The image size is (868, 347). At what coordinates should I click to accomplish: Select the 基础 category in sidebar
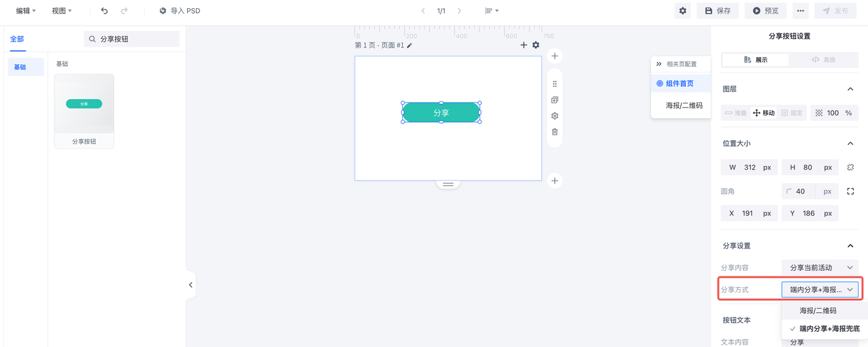pyautogui.click(x=26, y=67)
